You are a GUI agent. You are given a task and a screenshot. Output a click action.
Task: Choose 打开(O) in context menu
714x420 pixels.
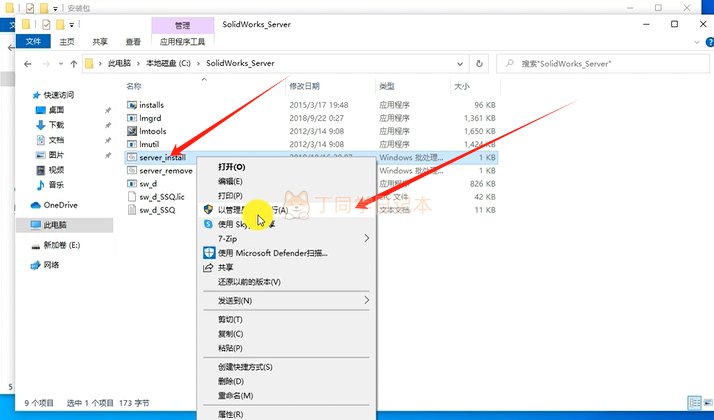231,167
